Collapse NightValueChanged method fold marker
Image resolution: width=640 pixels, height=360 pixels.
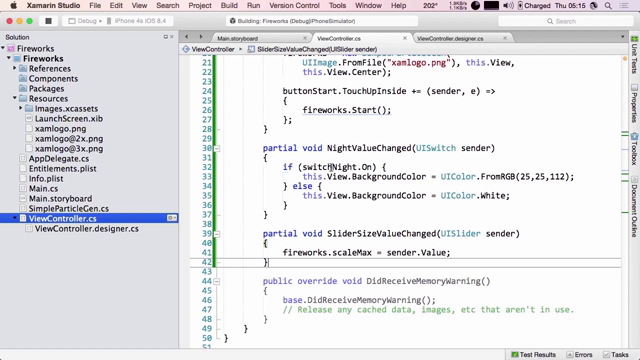[217, 149]
